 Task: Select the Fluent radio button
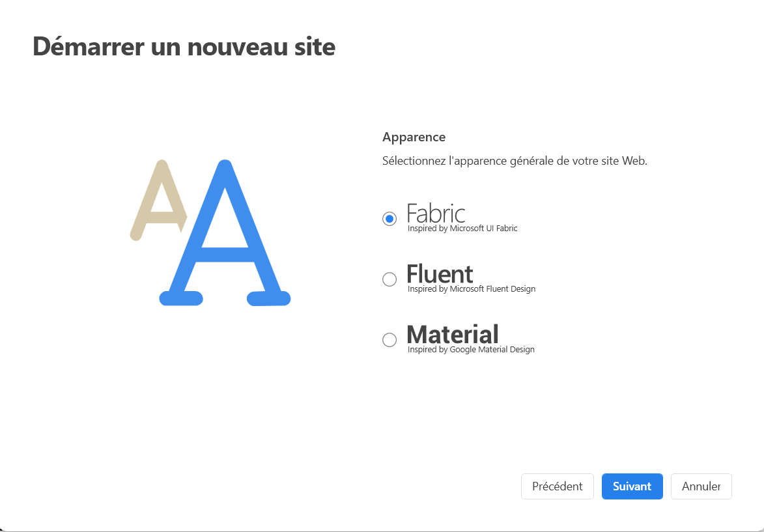[x=389, y=279]
